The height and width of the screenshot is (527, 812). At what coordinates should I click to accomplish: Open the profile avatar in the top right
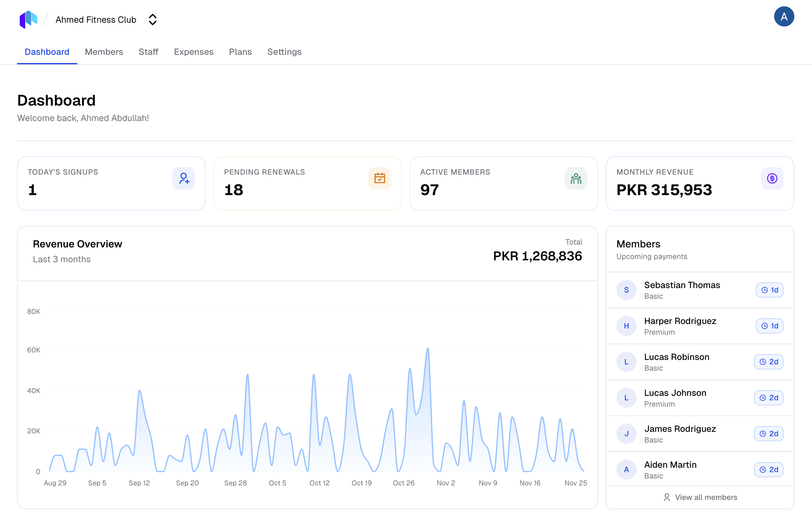point(784,16)
